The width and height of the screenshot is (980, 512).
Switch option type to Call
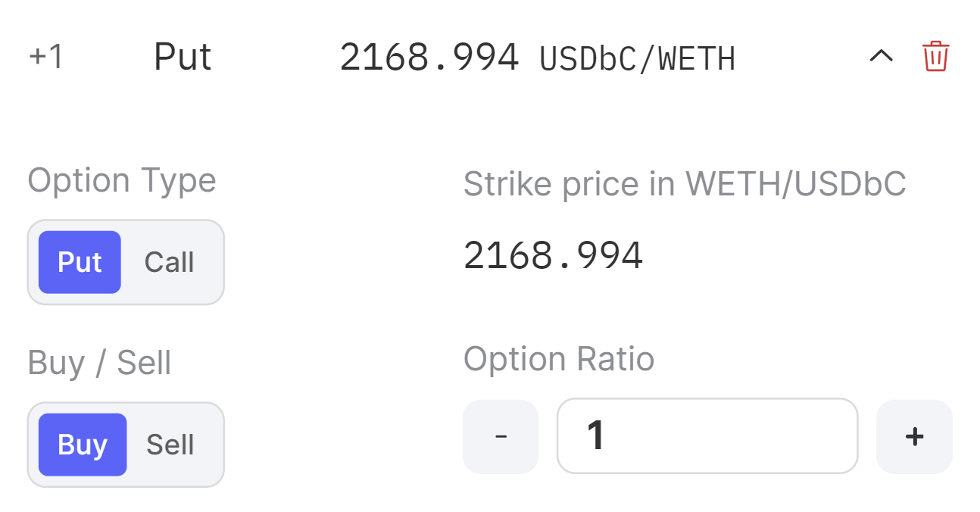[x=169, y=262]
